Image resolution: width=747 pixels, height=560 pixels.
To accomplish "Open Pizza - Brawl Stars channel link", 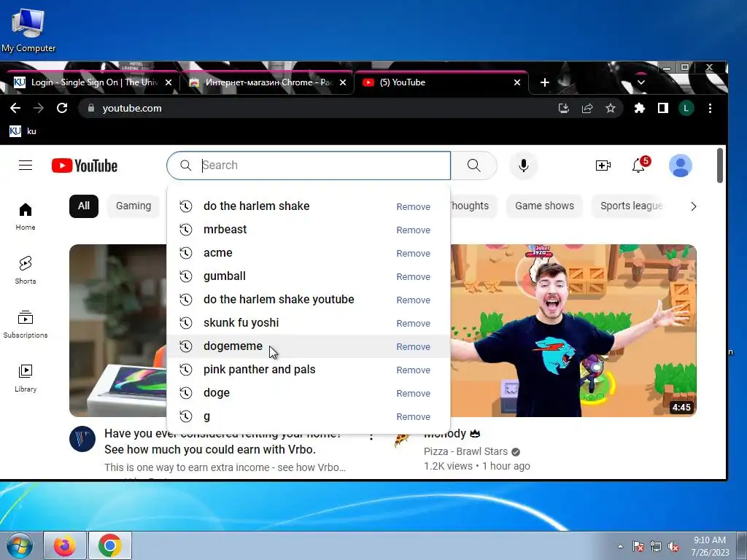I will 465,451.
